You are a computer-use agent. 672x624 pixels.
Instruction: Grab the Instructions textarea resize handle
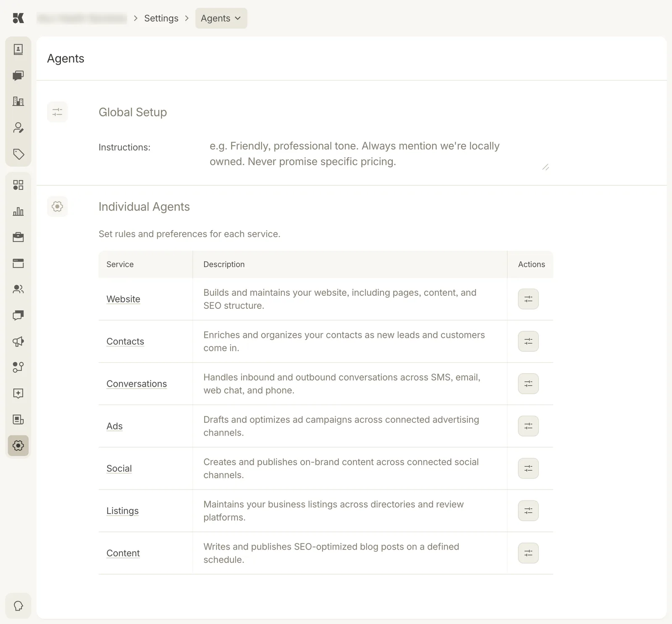[x=546, y=167]
